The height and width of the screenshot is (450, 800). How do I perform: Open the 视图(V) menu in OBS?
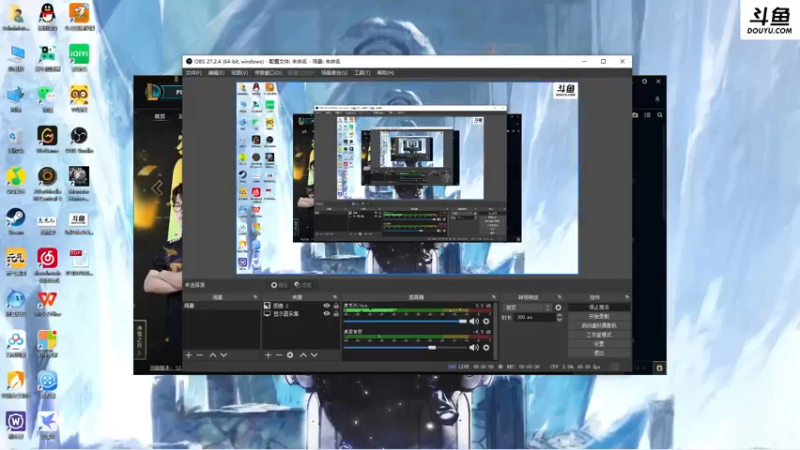click(x=239, y=73)
